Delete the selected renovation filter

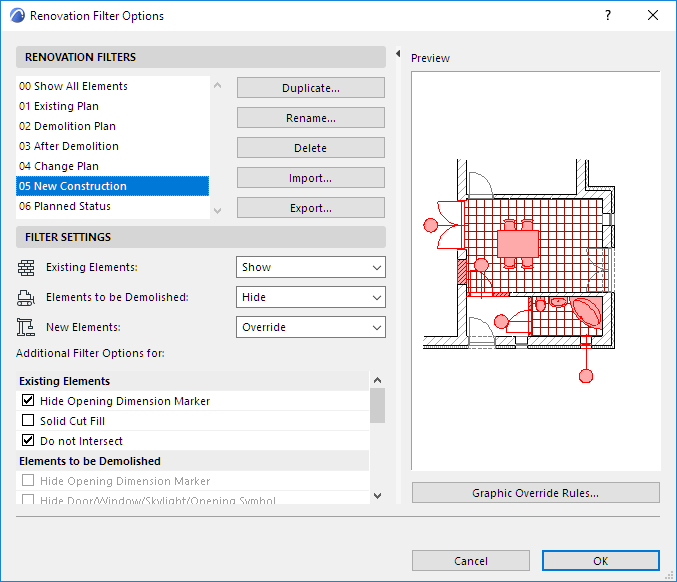(x=311, y=148)
